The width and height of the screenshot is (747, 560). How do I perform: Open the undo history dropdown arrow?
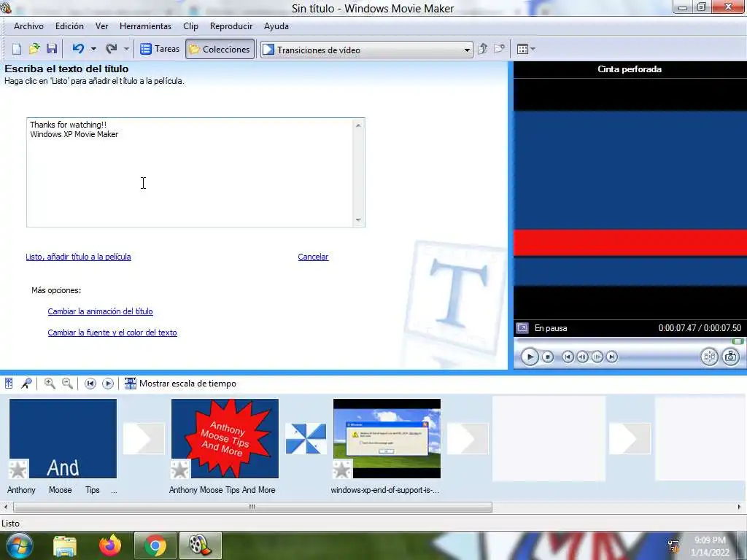click(93, 49)
